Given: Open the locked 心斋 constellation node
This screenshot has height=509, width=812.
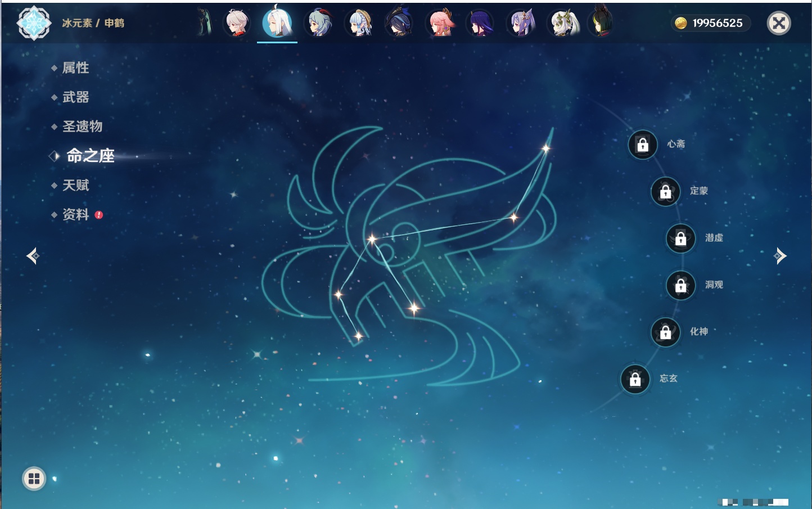Looking at the screenshot, I should click(x=643, y=145).
